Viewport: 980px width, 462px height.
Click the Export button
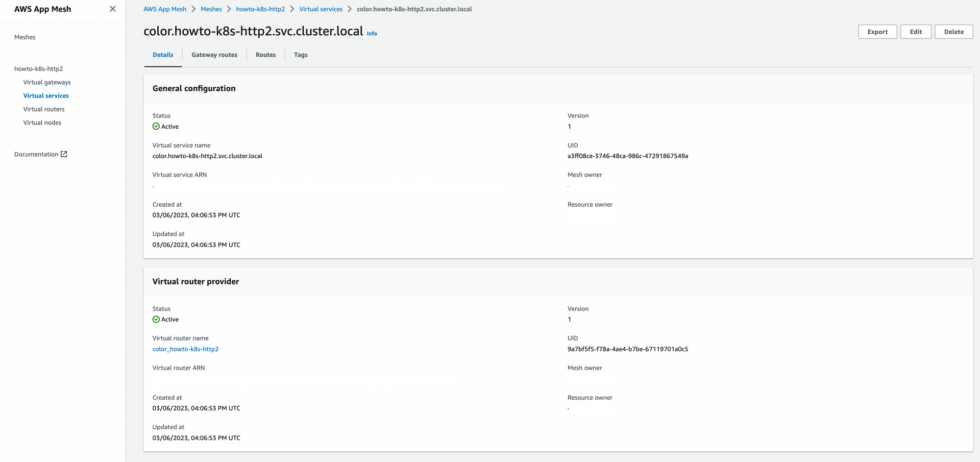tap(877, 31)
